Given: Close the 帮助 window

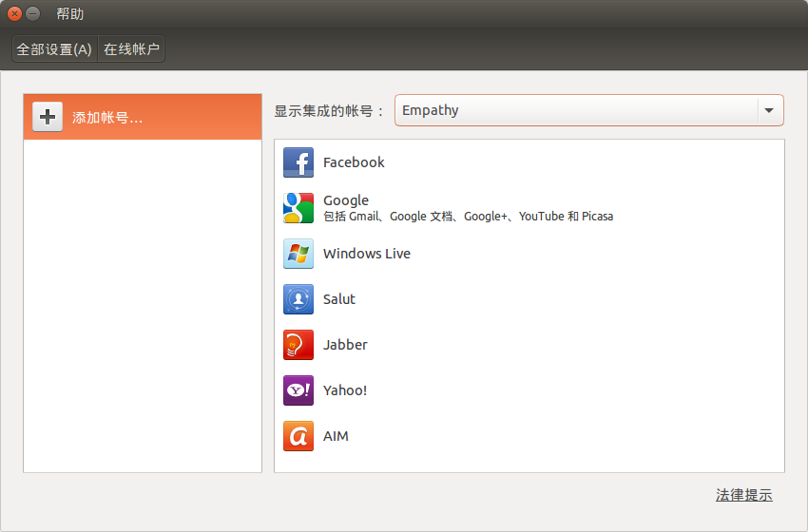Looking at the screenshot, I should click(14, 14).
